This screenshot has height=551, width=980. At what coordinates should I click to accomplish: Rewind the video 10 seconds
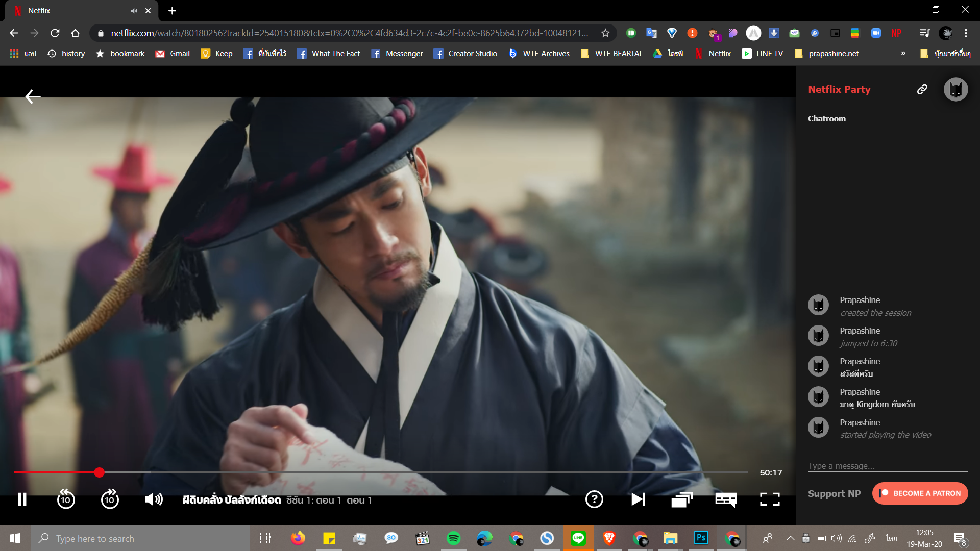tap(66, 499)
